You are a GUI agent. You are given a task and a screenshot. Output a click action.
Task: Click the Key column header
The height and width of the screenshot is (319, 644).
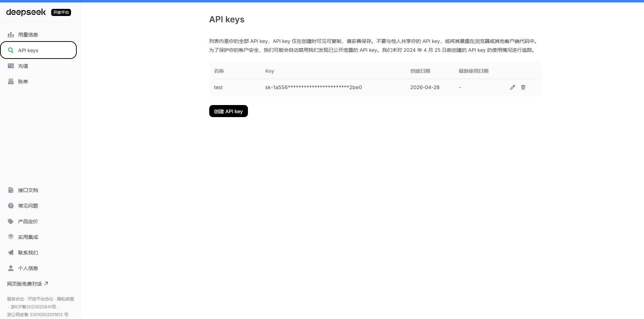coord(270,71)
